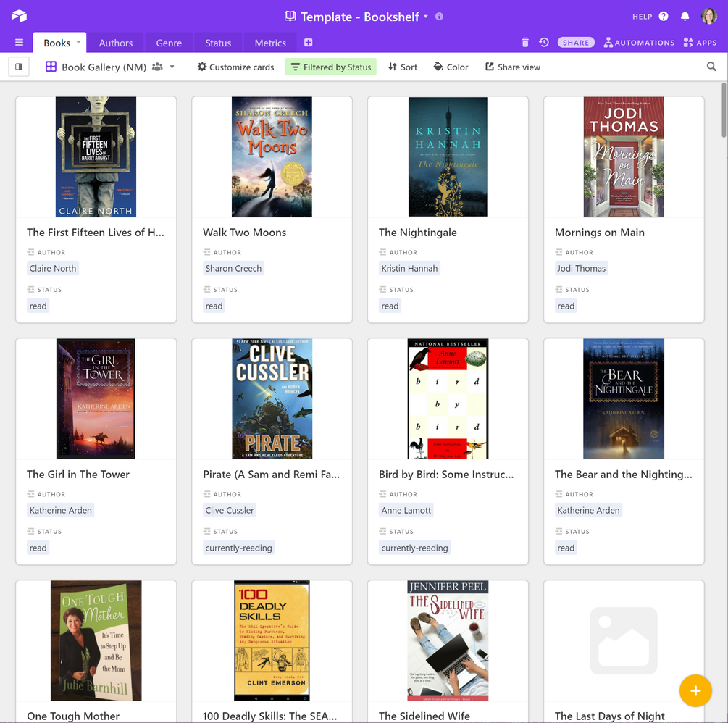Click Claire North author chip

pyautogui.click(x=53, y=268)
